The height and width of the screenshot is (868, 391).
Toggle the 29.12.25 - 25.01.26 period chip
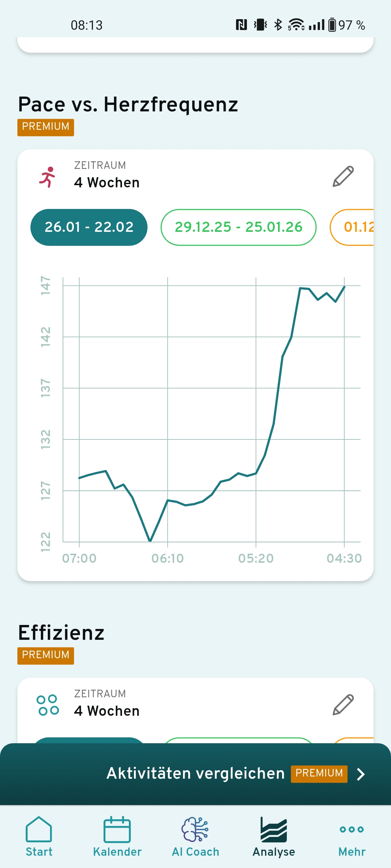[x=239, y=227]
